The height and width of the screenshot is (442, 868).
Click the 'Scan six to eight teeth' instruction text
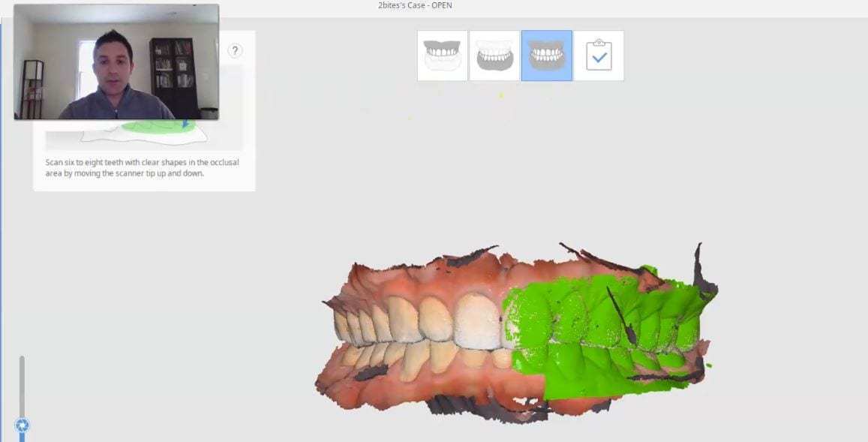coord(143,168)
